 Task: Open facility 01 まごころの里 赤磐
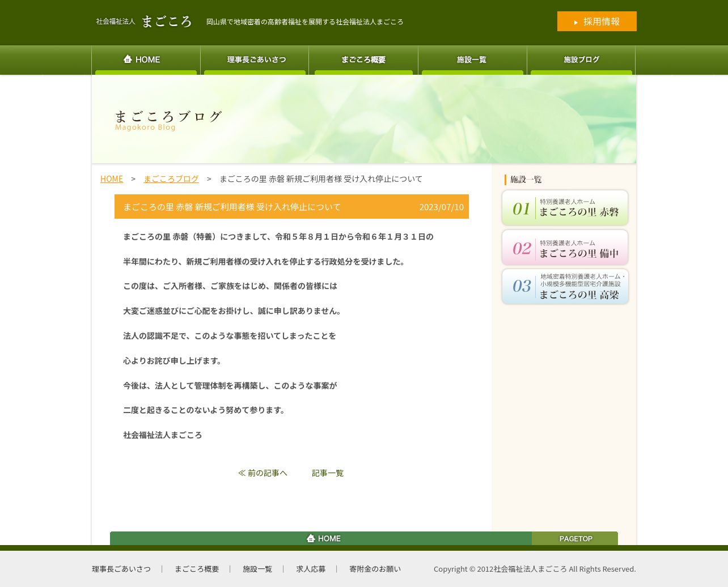point(565,208)
